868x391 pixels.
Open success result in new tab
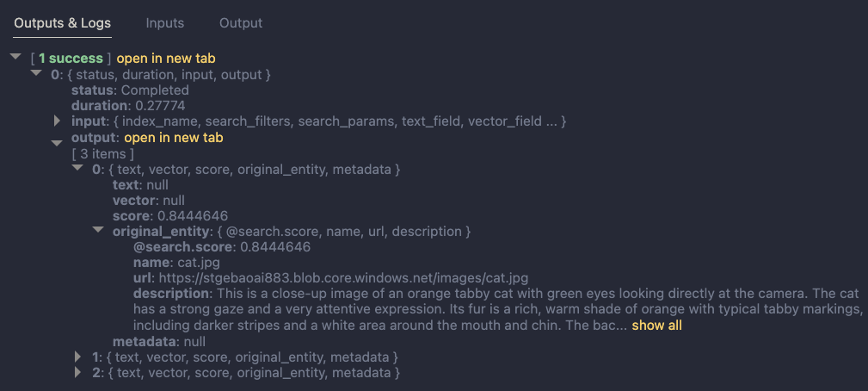coord(166,59)
